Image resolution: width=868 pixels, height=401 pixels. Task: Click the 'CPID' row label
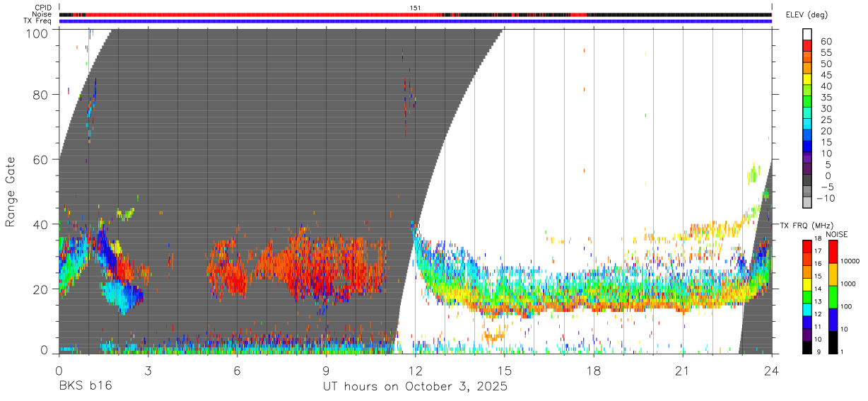pyautogui.click(x=43, y=8)
